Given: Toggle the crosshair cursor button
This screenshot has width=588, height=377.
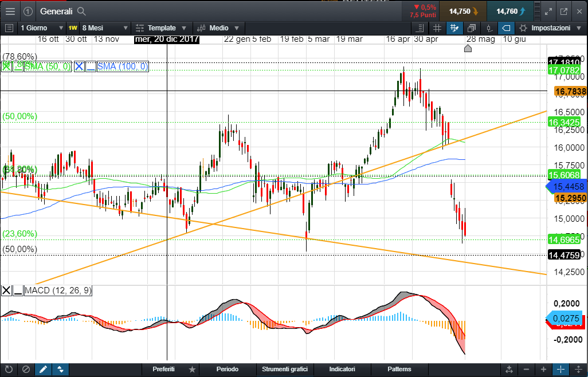Looking at the screenshot, I should click(560, 370).
